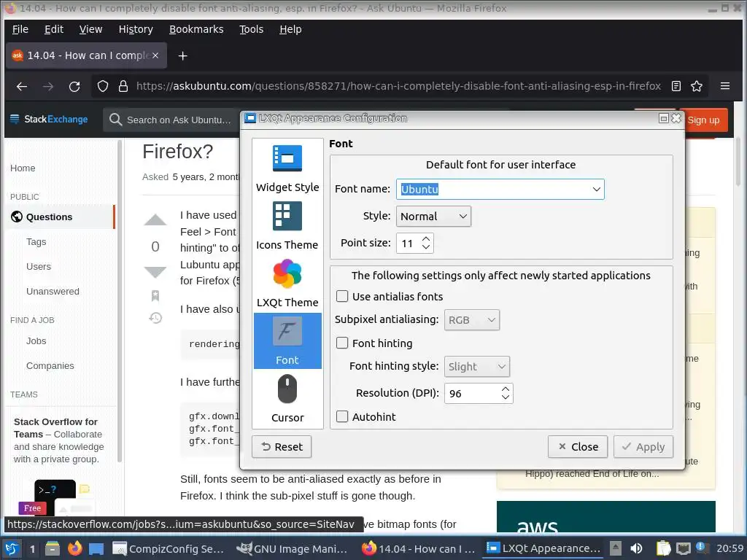747x560 pixels.
Task: Switch to CompizConfig Settings window in taskbar
Action: (168, 549)
